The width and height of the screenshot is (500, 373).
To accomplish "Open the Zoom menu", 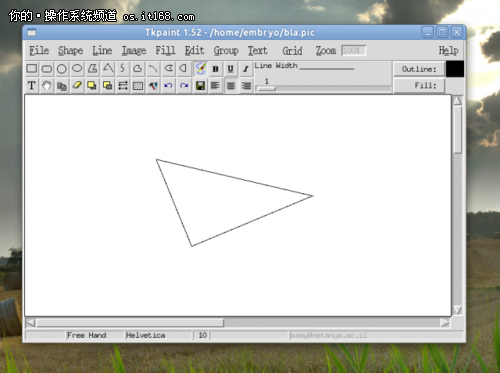I will [326, 51].
